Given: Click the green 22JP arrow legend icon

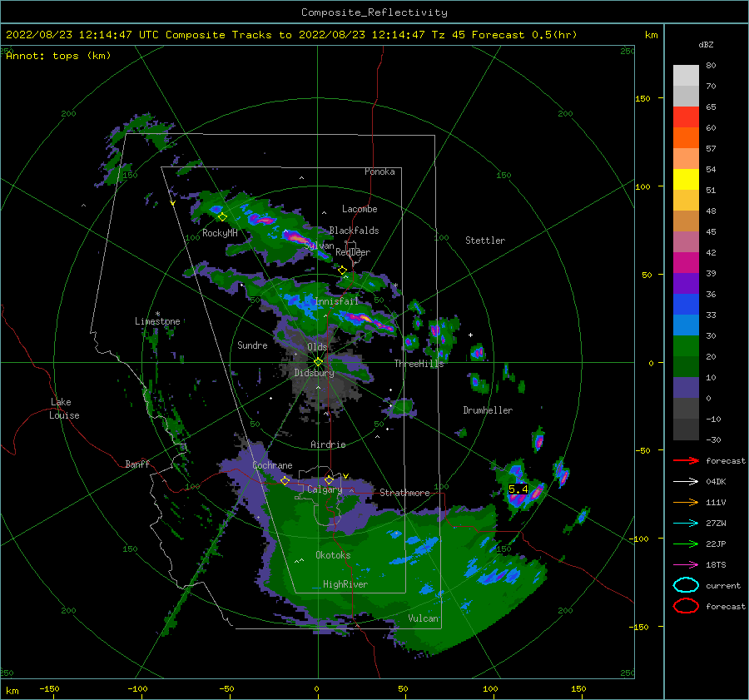Looking at the screenshot, I should 686,544.
